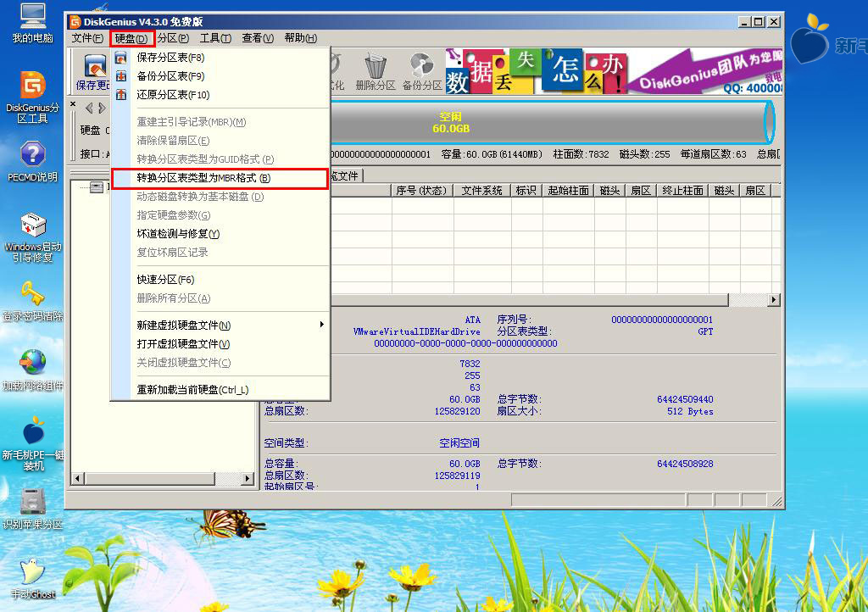The image size is (868, 612).
Task: Launch Windows启动引导修复 desktop icon
Action: pyautogui.click(x=33, y=238)
